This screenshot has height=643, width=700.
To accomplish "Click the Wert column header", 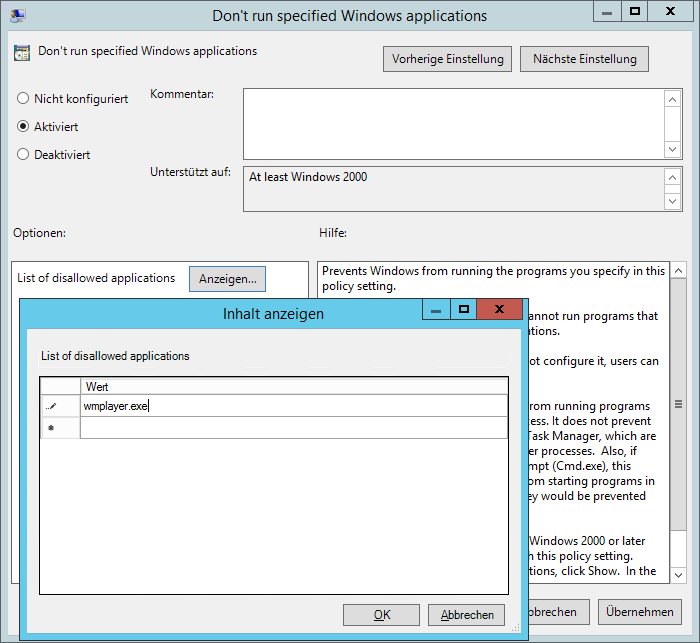I will tap(294, 386).
